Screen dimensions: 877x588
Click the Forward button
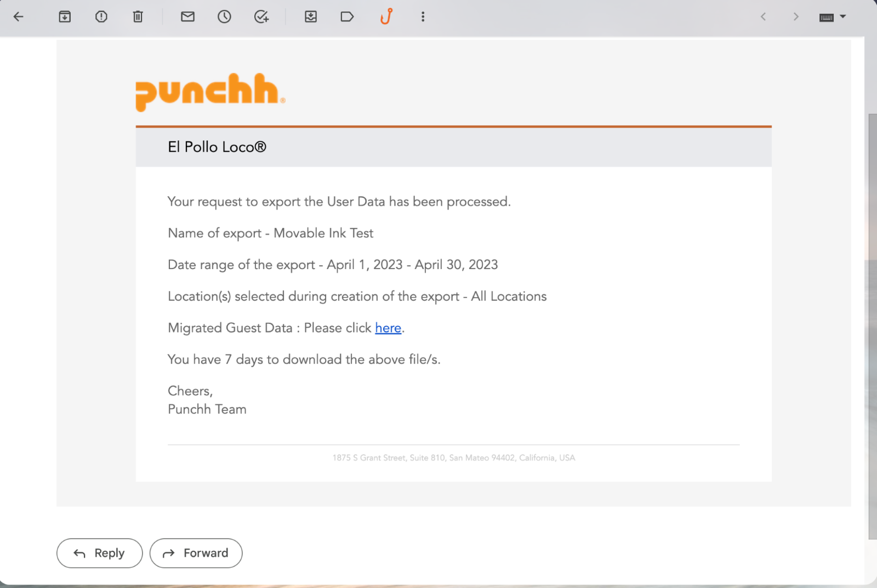pos(196,553)
